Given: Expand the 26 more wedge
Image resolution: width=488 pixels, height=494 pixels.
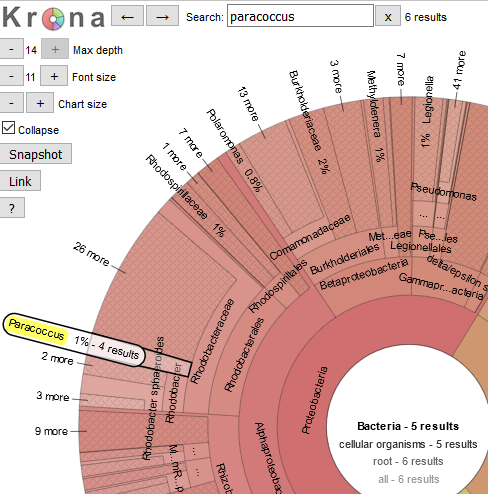Looking at the screenshot, I should click(91, 254).
